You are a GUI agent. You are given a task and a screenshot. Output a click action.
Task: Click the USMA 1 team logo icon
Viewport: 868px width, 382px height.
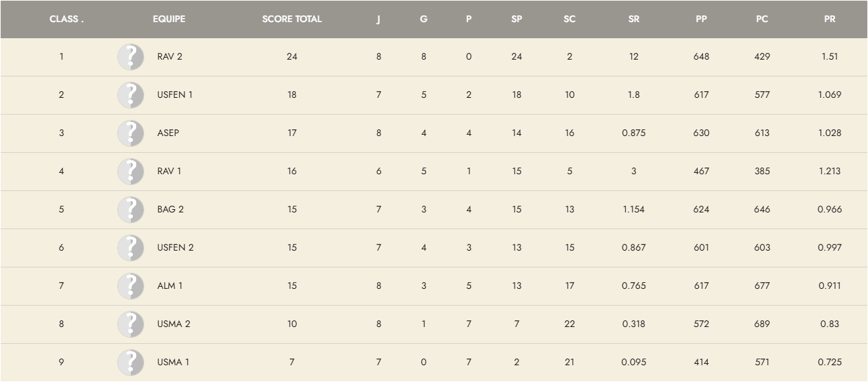[x=131, y=363]
